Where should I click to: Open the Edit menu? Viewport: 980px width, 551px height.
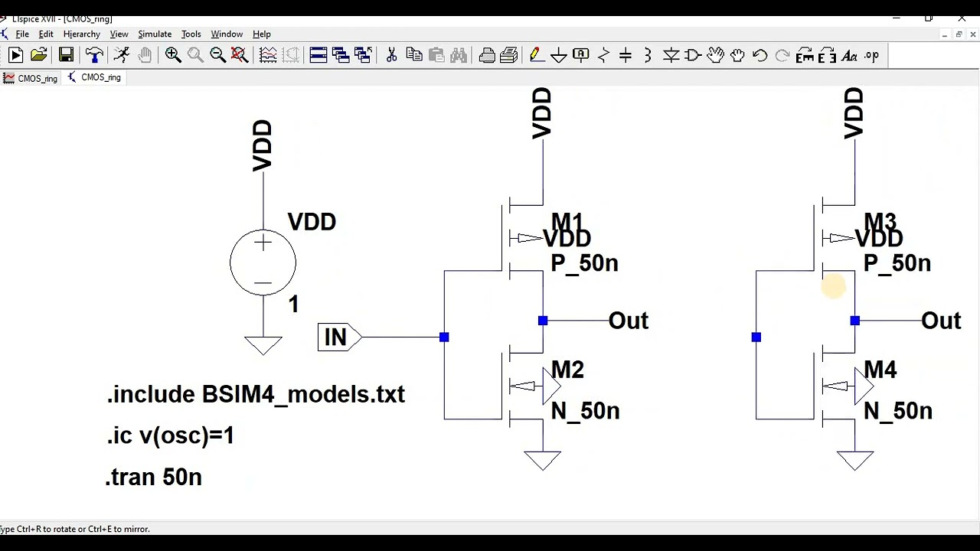[x=46, y=34]
